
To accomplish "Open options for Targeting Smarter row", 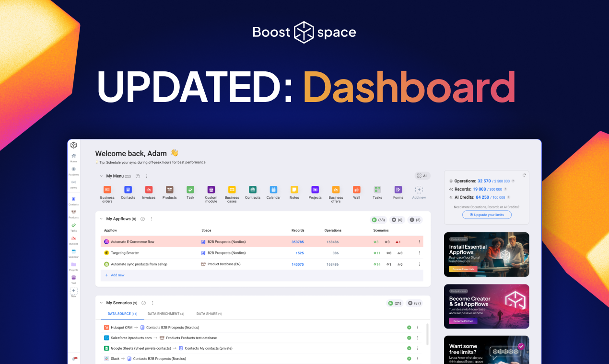I will pyautogui.click(x=420, y=253).
